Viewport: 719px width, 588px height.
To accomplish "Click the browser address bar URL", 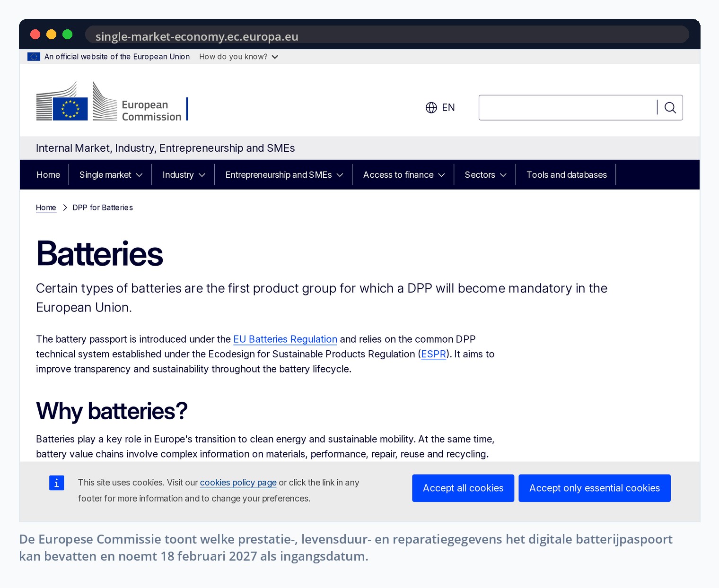I will pos(197,36).
